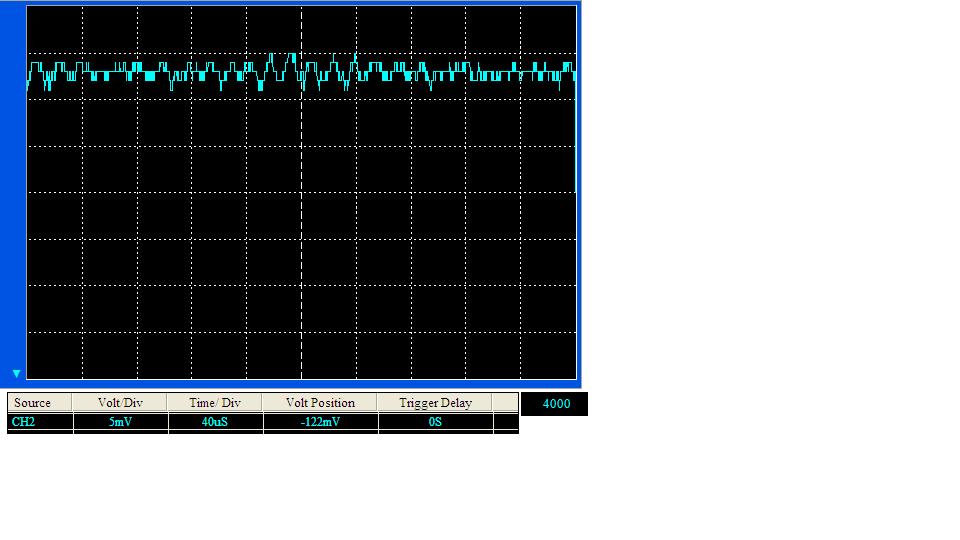
Task: Select the Time/ Div column header
Action: 215,403
